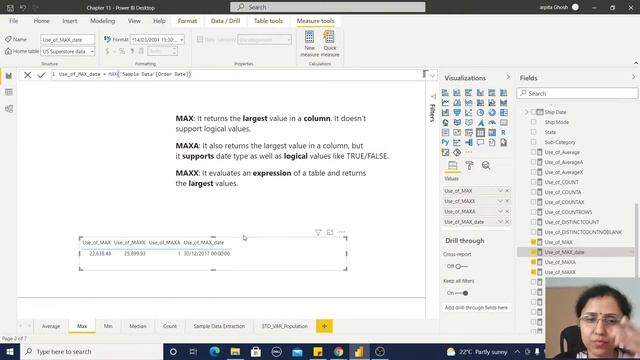Open dropdown for Use_of_MAX_date value field

[x=500, y=222]
